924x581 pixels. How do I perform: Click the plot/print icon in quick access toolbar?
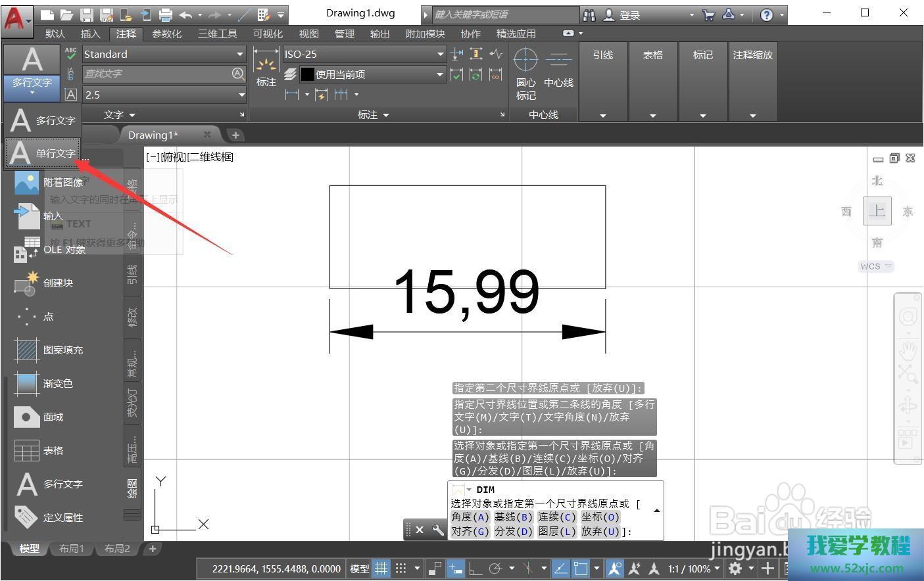pos(166,14)
